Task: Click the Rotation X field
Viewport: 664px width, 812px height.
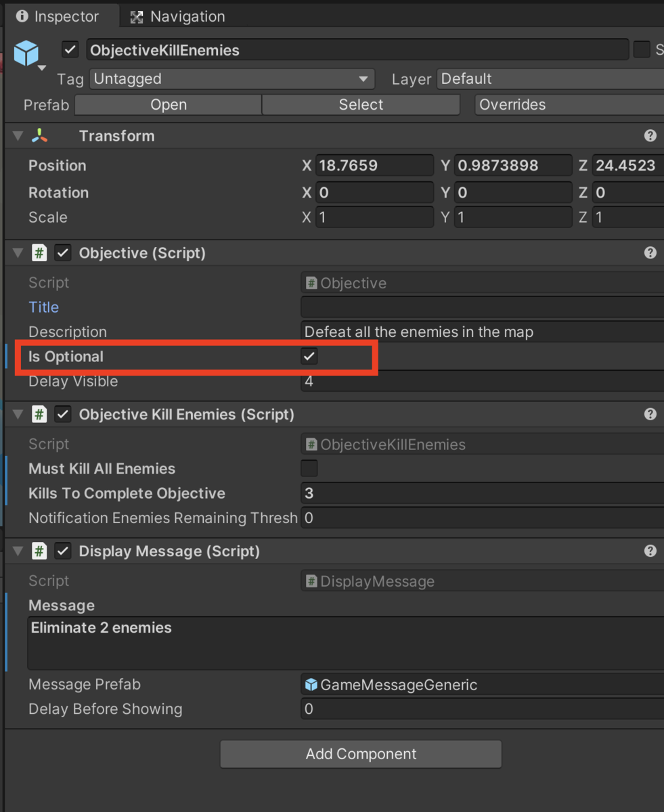Action: click(374, 193)
